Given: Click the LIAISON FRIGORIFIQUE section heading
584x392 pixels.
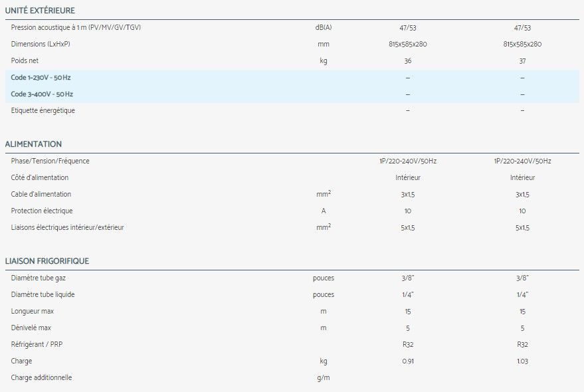Looking at the screenshot, I should [x=47, y=261].
